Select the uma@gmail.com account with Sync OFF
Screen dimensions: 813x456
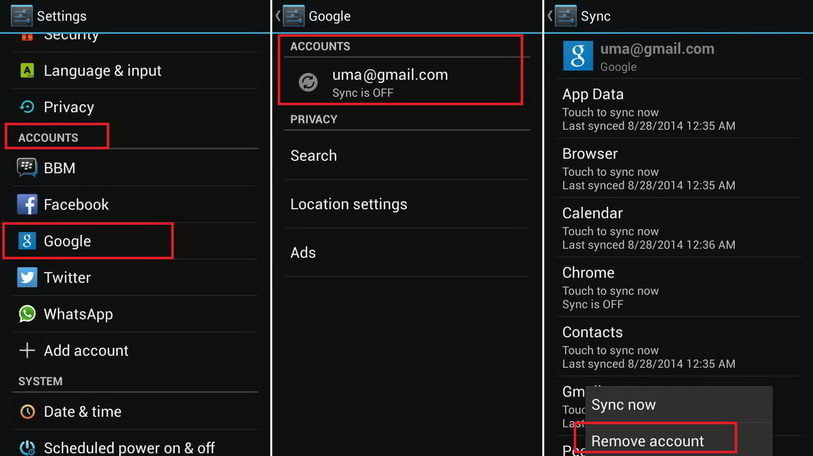tap(406, 82)
